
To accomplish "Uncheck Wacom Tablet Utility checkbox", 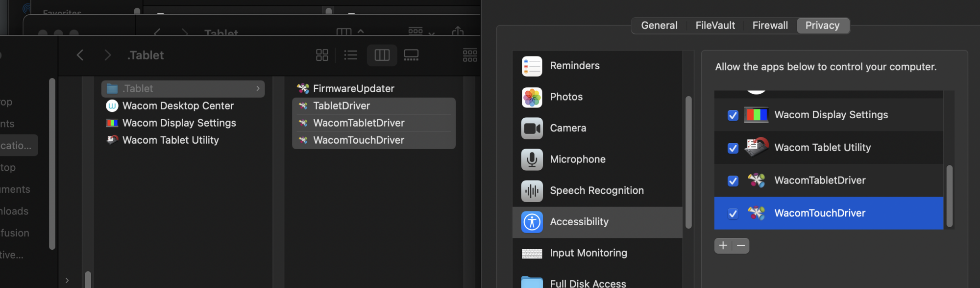I will pos(733,148).
